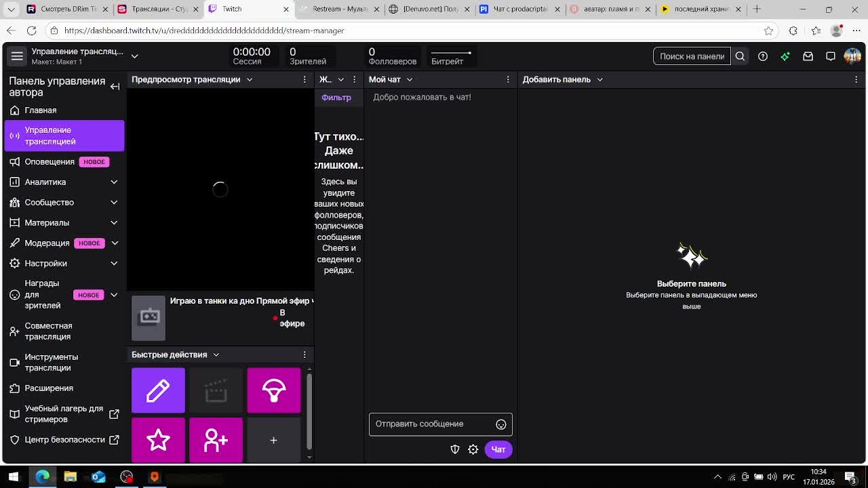The width and height of the screenshot is (868, 488).
Task: Expand the Аналитика sidebar section
Action: click(x=114, y=182)
